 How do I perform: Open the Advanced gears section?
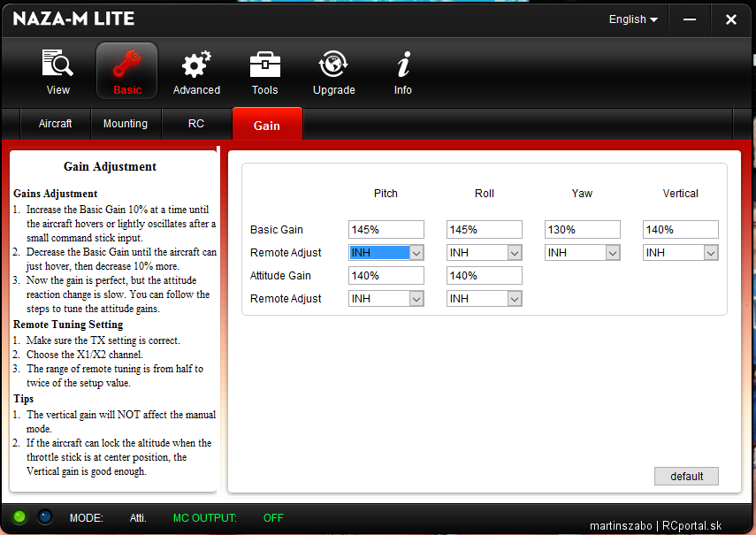pyautogui.click(x=196, y=72)
